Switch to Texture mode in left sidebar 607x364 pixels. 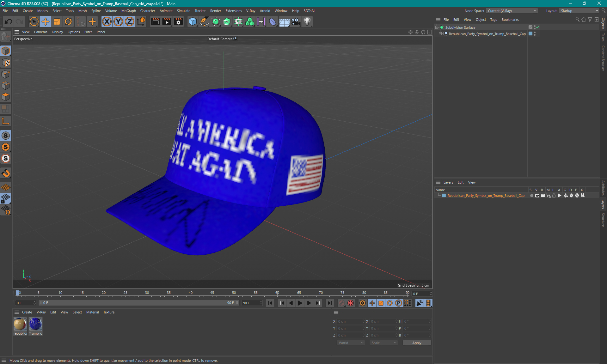point(6,63)
